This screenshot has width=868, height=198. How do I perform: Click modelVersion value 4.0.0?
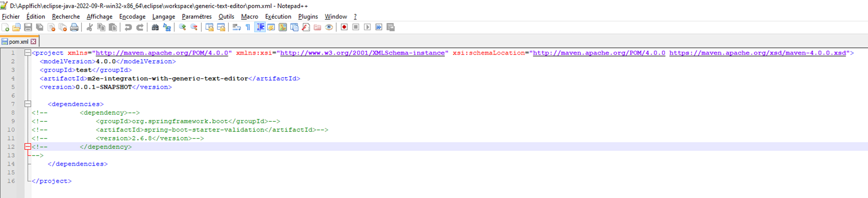tap(106, 62)
